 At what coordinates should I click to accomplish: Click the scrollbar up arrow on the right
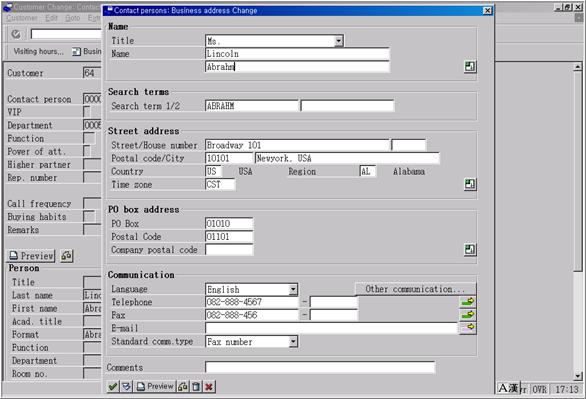[x=578, y=67]
